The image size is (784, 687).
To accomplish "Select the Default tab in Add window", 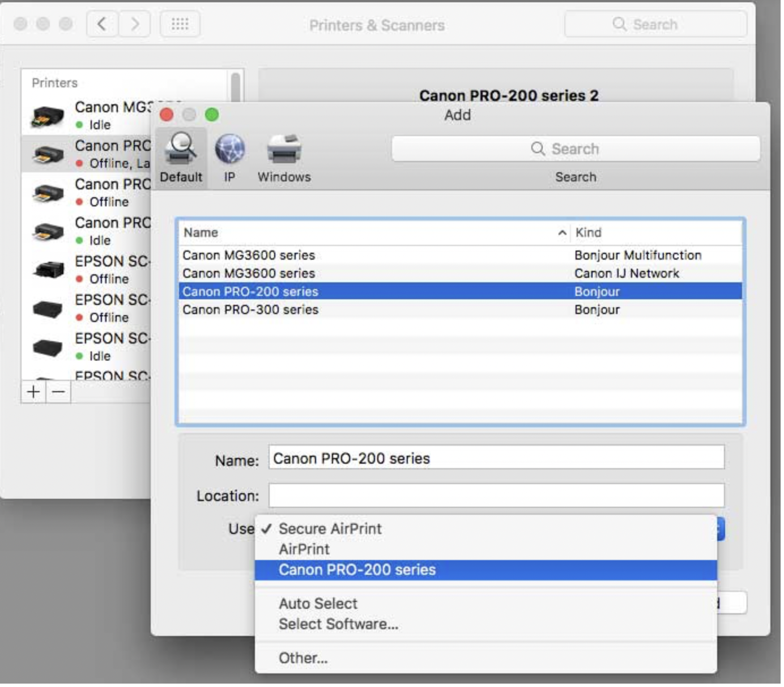I will (181, 158).
